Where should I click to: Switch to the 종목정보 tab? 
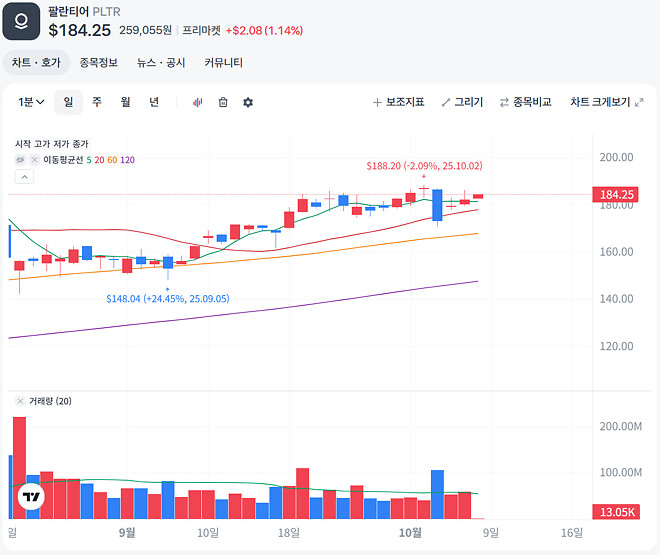pyautogui.click(x=99, y=63)
